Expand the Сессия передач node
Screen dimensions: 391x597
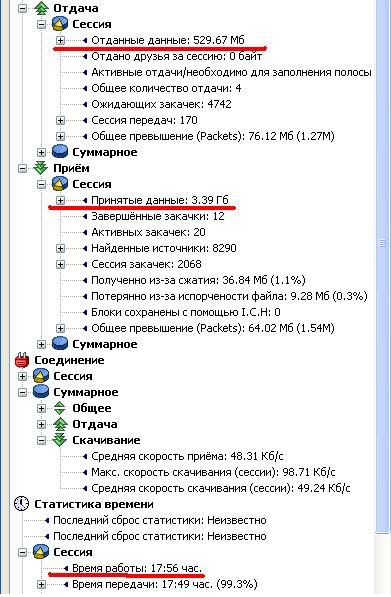(x=60, y=120)
